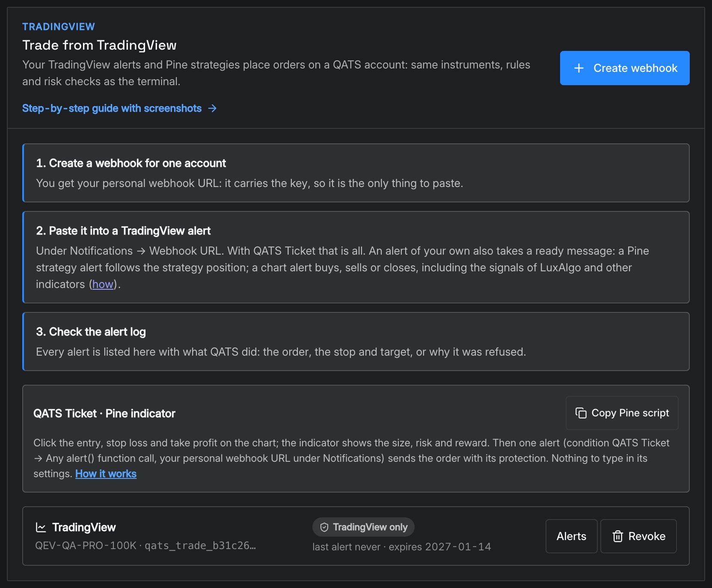The width and height of the screenshot is (712, 588).
Task: Click the copy icon beside Copy Pine script
Action: (x=581, y=413)
